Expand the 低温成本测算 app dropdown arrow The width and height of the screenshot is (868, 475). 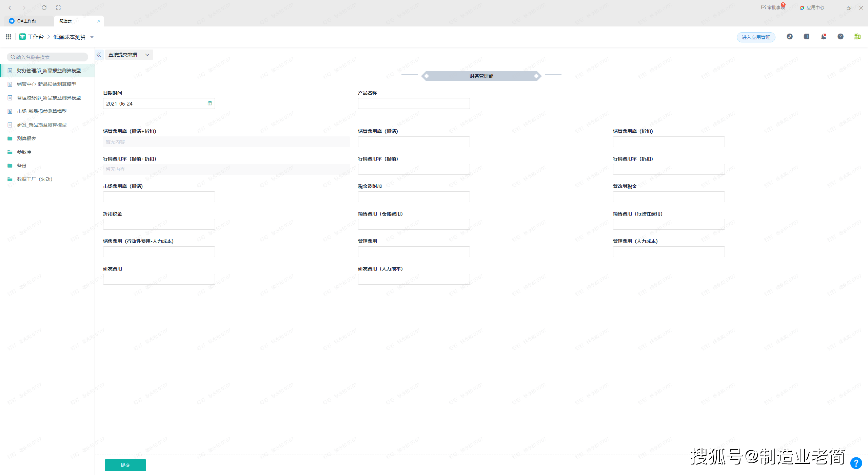pos(92,37)
